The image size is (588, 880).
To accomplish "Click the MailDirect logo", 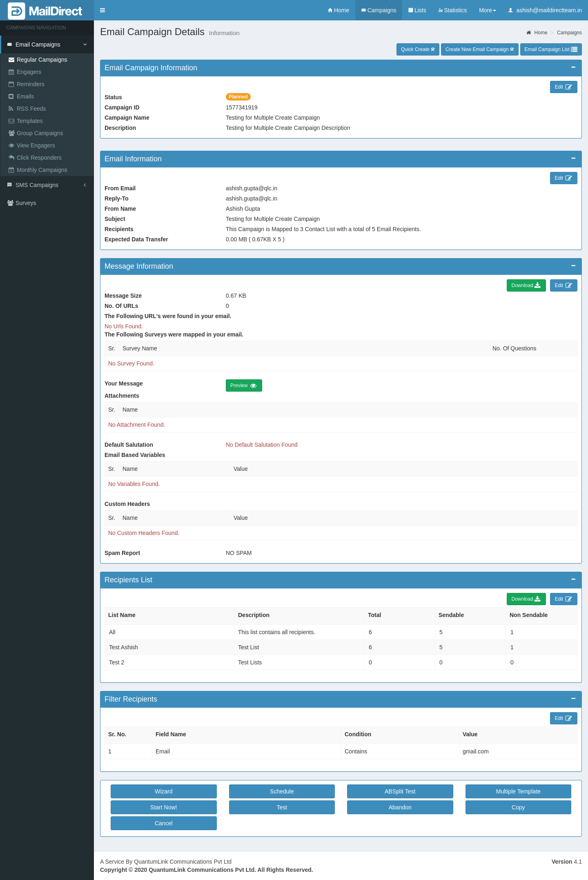I will [46, 11].
